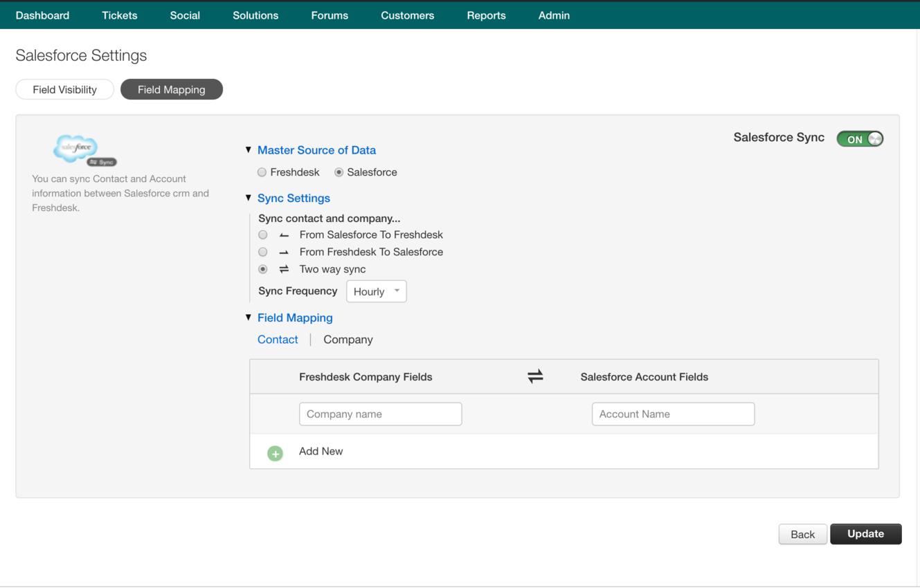Select the Freshdesk radio button as master source
Screen dimensions: 920x588
(262, 172)
